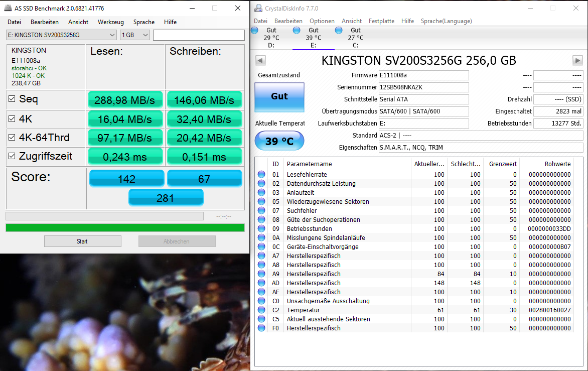Open Sprache(Language) menu in CrystalDiskInfo

446,21
